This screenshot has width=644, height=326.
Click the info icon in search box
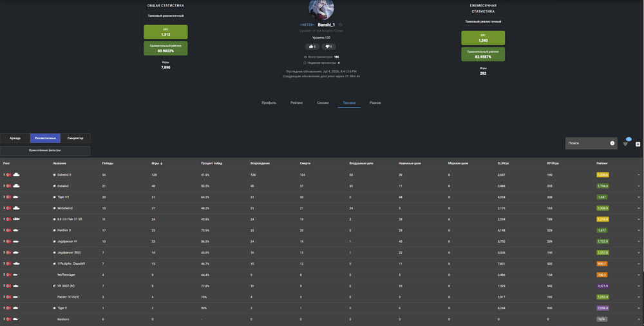tap(612, 143)
